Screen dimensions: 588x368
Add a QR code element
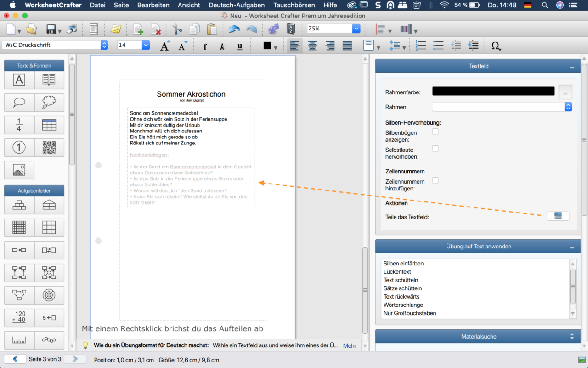pos(49,148)
